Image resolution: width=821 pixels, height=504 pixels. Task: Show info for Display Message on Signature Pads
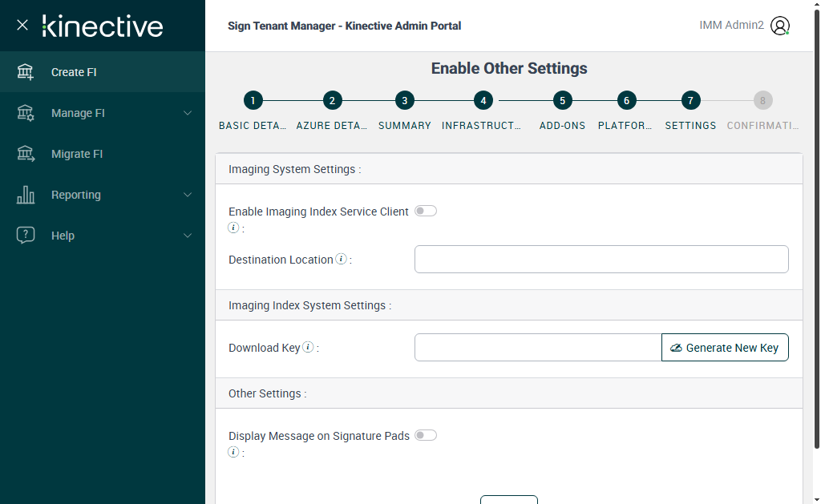[x=233, y=452]
